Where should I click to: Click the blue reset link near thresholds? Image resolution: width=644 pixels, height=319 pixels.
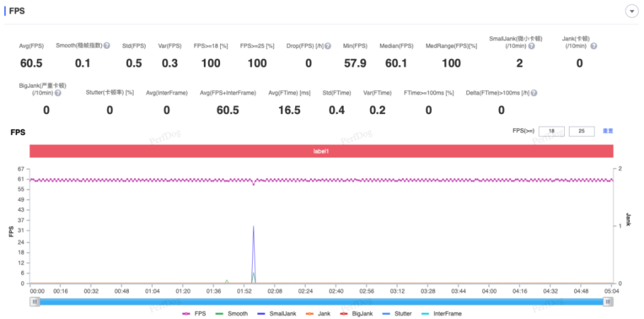click(608, 131)
